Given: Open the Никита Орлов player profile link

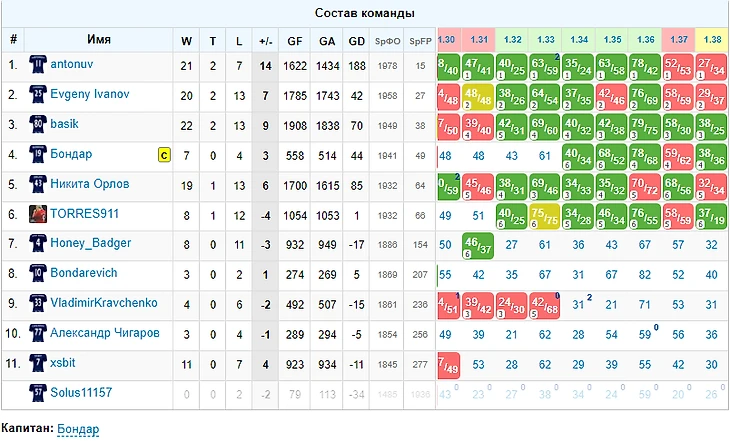Looking at the screenshot, I should click(89, 184).
